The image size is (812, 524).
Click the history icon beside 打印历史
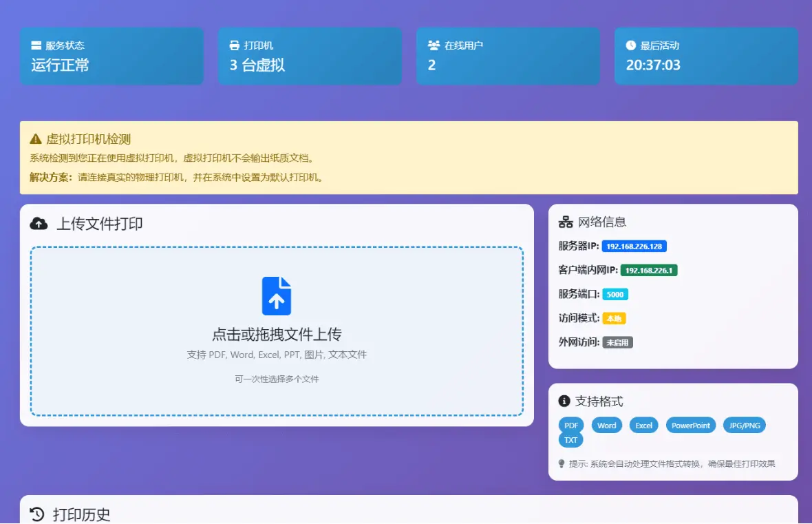pos(36,512)
